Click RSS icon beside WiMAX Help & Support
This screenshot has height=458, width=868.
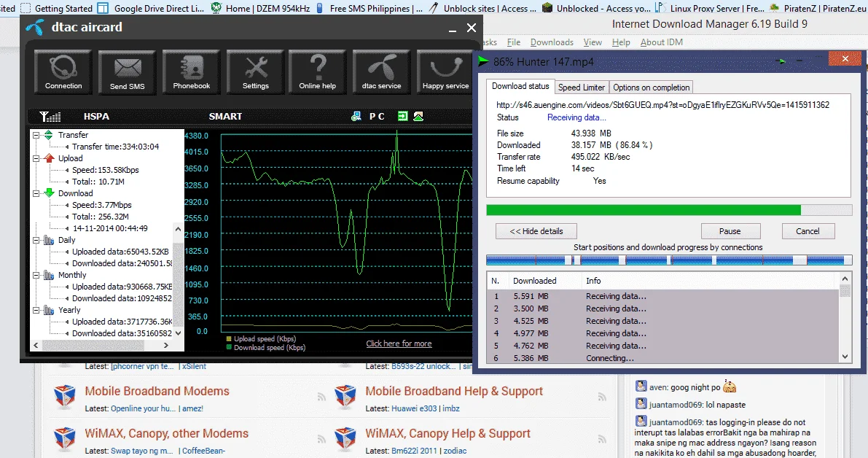point(602,438)
